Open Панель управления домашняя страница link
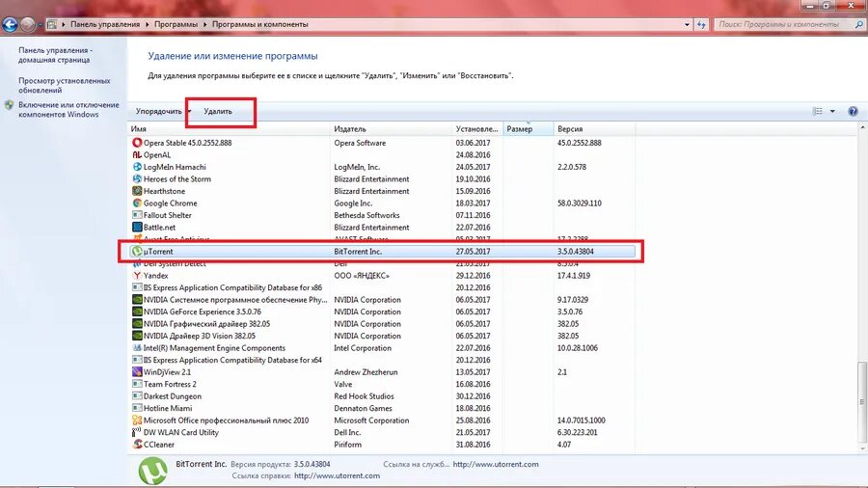868x488 pixels. (55, 55)
